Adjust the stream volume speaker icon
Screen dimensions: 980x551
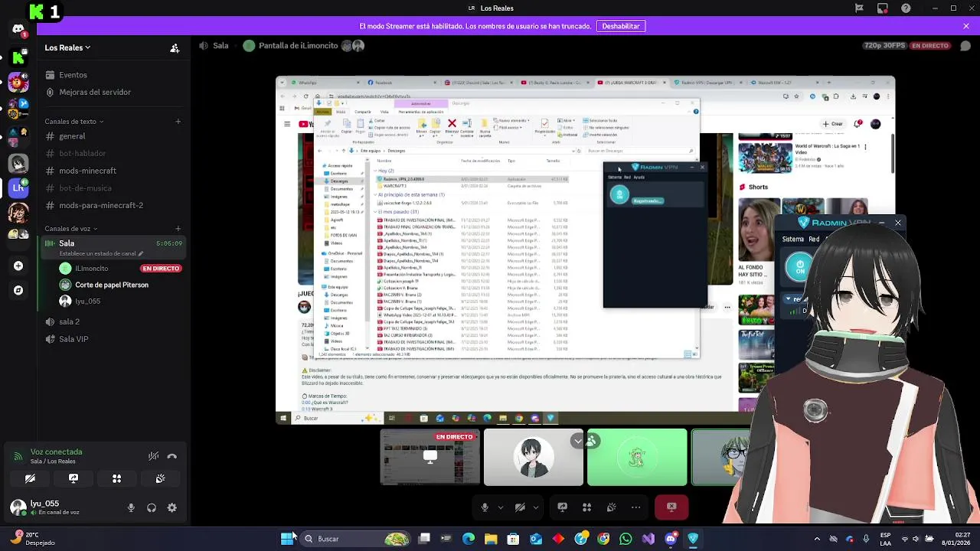204,46
